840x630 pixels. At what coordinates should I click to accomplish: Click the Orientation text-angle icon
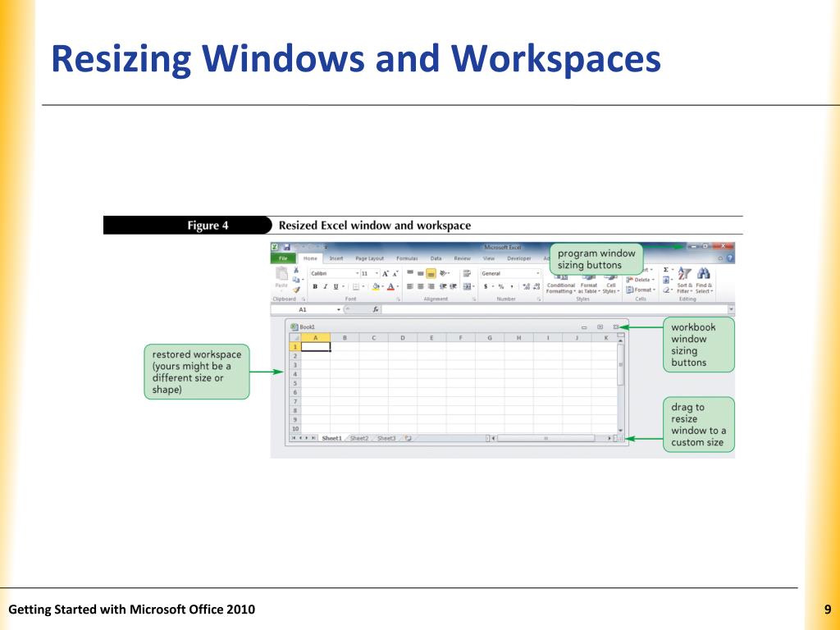[x=443, y=273]
